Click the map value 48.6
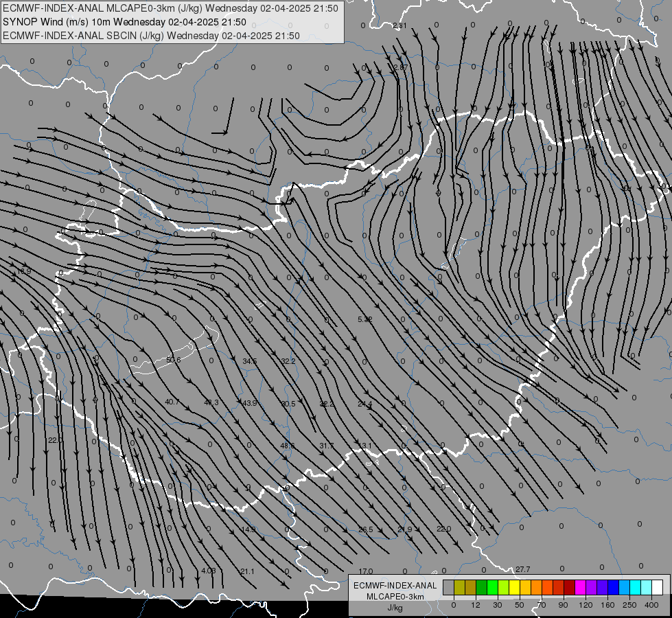This screenshot has height=618, width=672. [288, 446]
